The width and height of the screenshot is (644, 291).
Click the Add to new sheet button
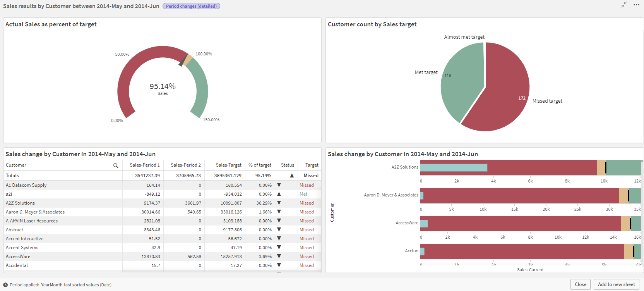[x=616, y=284]
